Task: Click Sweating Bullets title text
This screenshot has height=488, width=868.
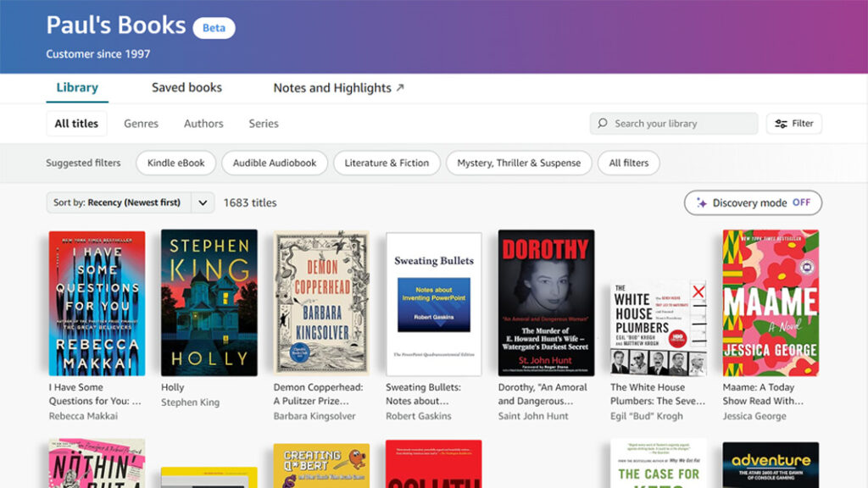Action: 423,394
